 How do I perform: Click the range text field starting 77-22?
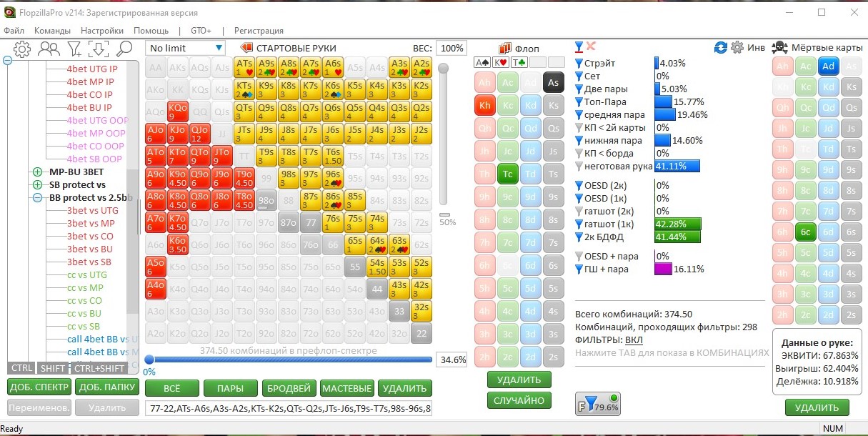click(289, 409)
